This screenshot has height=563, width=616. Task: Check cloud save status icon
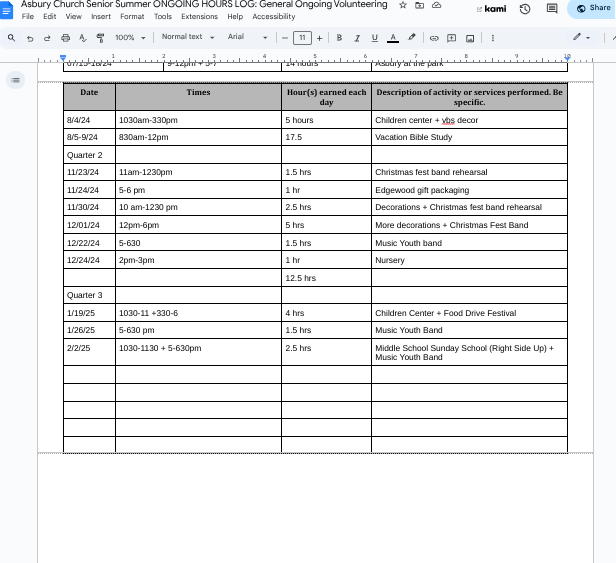(x=436, y=6)
